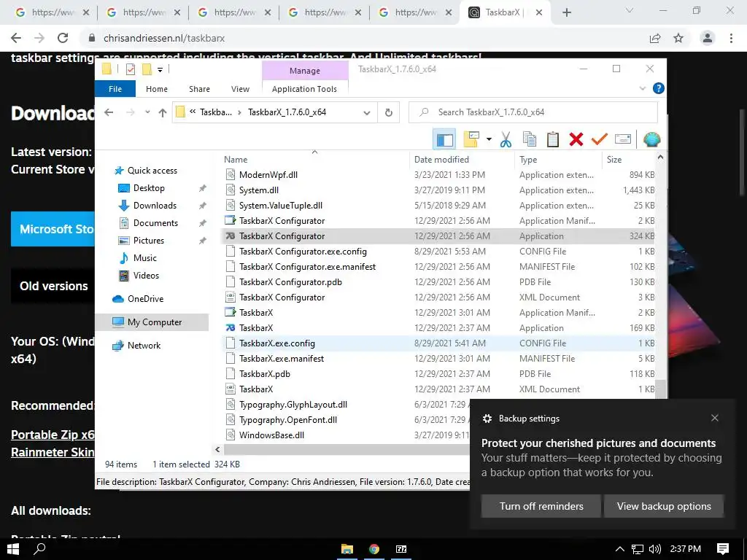Click the 7-Zip icon in the taskbar
This screenshot has height=560, width=747.
(x=401, y=549)
